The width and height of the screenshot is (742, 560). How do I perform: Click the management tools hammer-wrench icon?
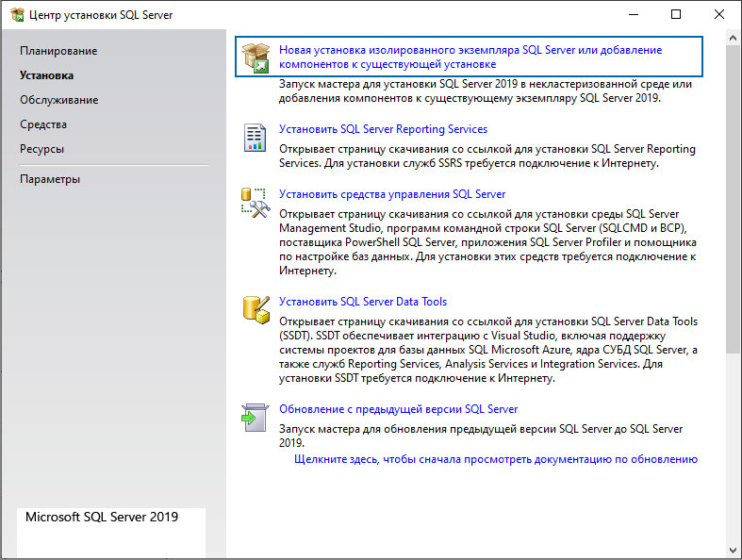click(256, 203)
